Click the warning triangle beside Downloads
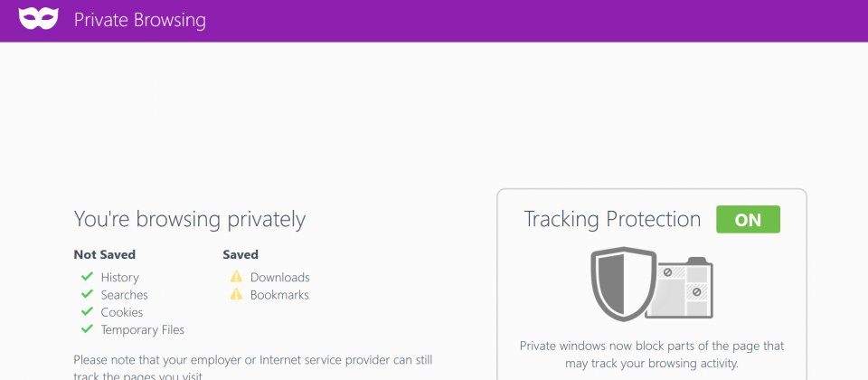The width and height of the screenshot is (868, 380). [x=236, y=276]
